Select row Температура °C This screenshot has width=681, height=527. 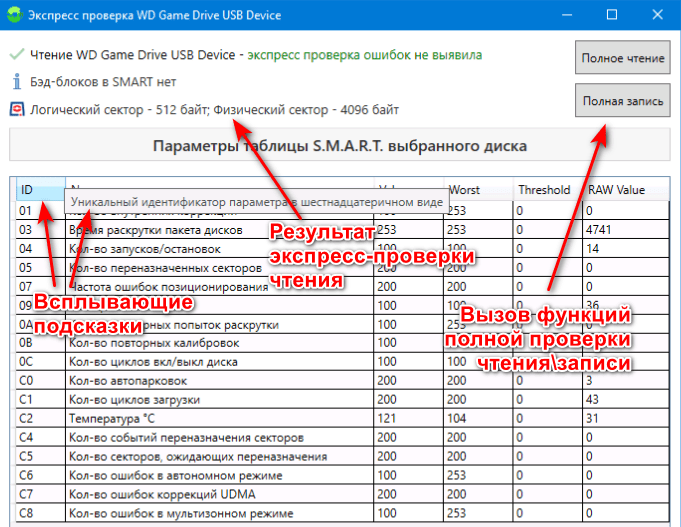click(343, 418)
